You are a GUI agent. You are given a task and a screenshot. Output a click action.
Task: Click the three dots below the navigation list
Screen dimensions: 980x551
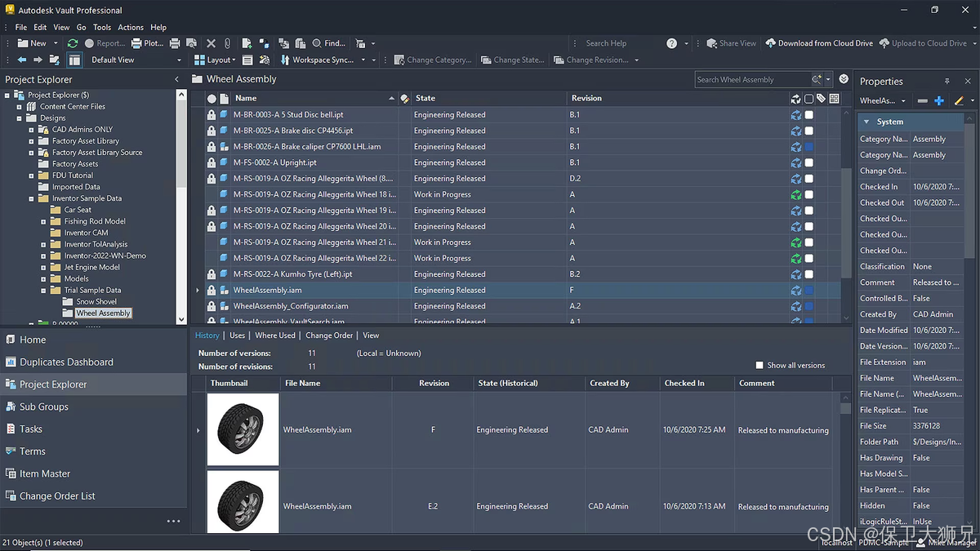(173, 521)
